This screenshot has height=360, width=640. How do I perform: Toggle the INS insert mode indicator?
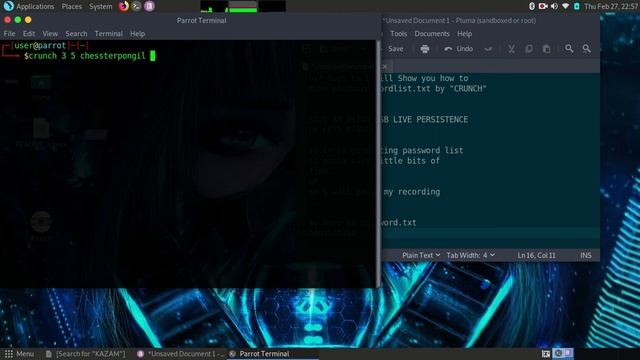click(x=586, y=255)
